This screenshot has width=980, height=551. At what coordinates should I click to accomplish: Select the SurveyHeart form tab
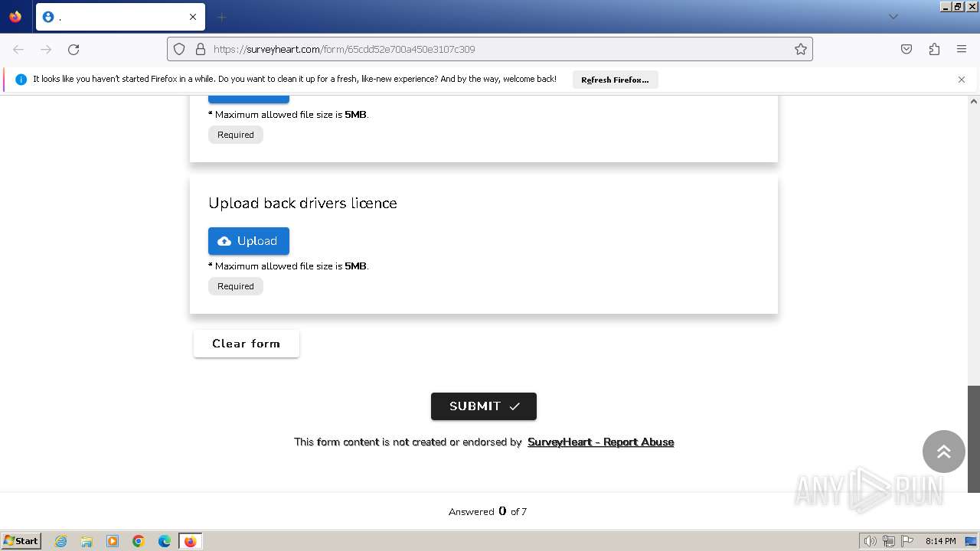click(120, 17)
